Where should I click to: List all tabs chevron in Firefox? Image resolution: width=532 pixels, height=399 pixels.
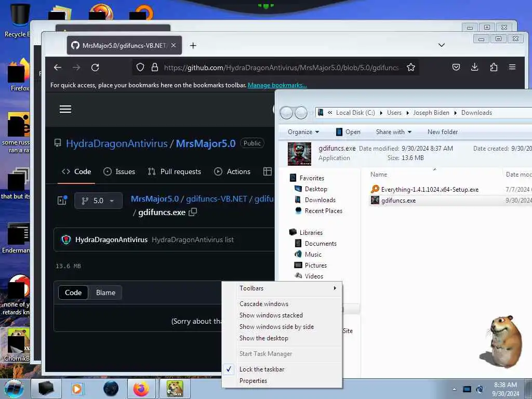point(442,45)
